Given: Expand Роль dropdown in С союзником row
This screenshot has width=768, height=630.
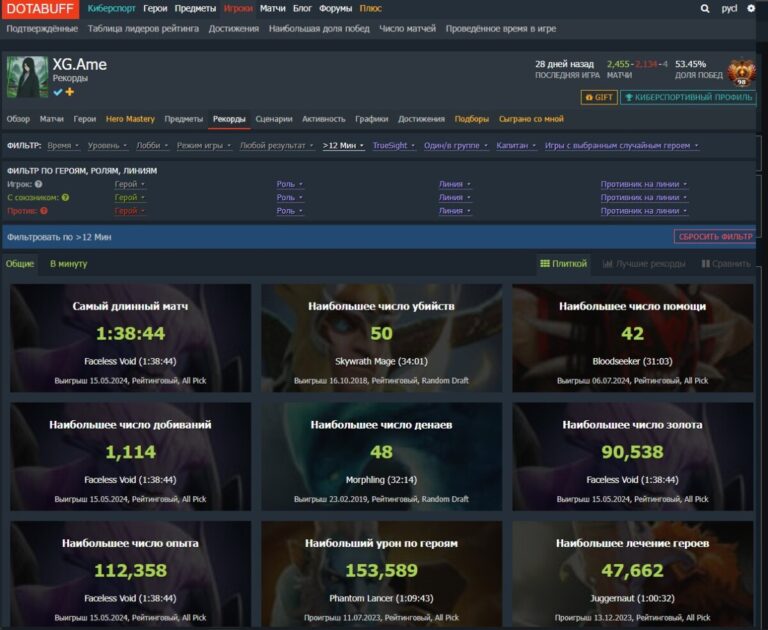Looking at the screenshot, I should pos(289,197).
